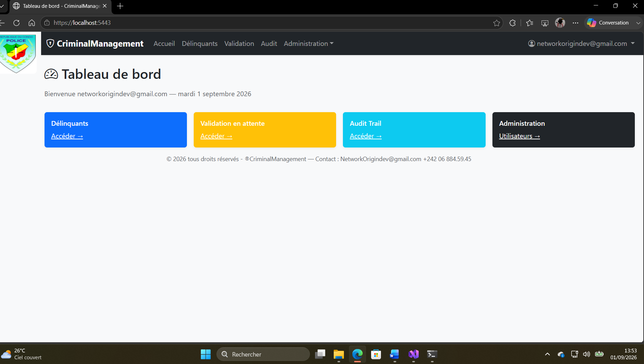Open the browser Extensions icon
Image resolution: width=644 pixels, height=364 pixels.
(512, 23)
